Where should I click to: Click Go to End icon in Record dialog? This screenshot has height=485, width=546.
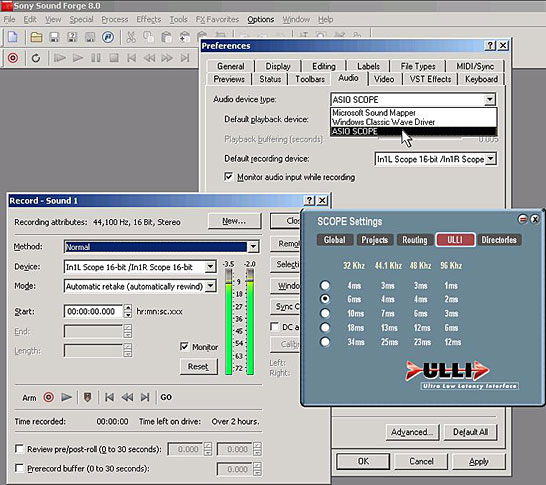coord(145,397)
